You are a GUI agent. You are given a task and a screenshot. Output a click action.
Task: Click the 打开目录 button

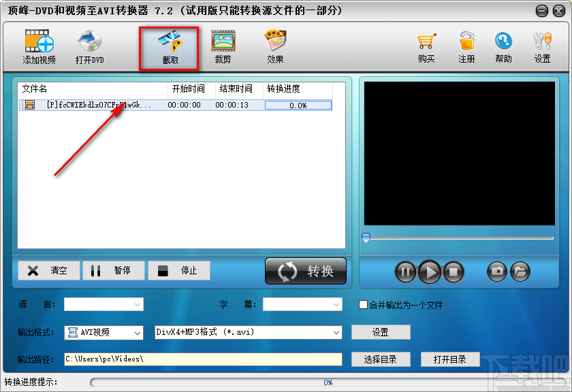click(x=450, y=359)
